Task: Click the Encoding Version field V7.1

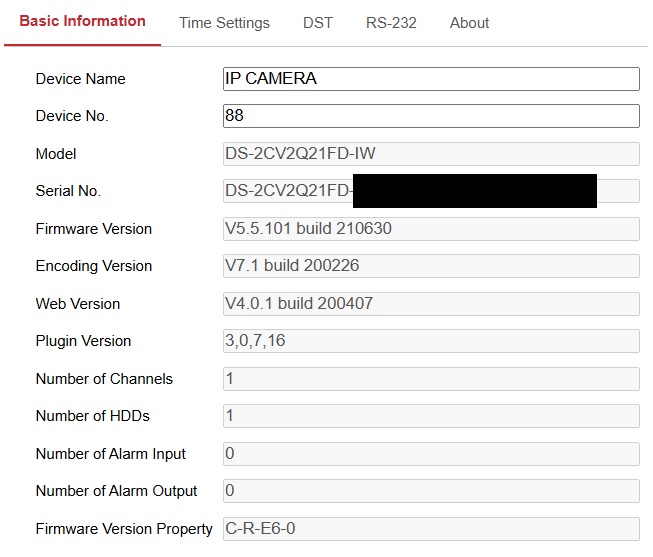Action: click(431, 266)
